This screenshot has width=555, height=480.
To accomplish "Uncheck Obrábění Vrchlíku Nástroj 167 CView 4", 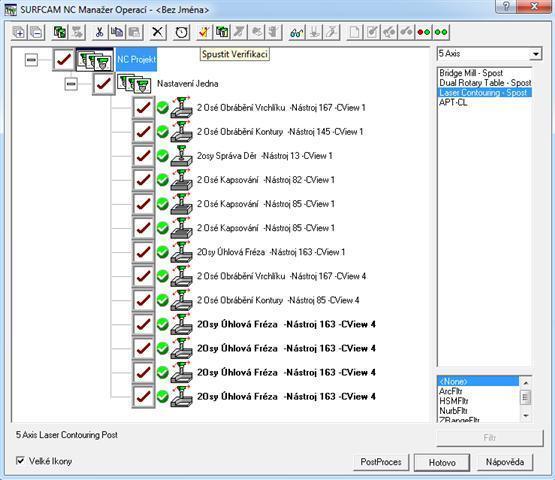I will (x=143, y=276).
